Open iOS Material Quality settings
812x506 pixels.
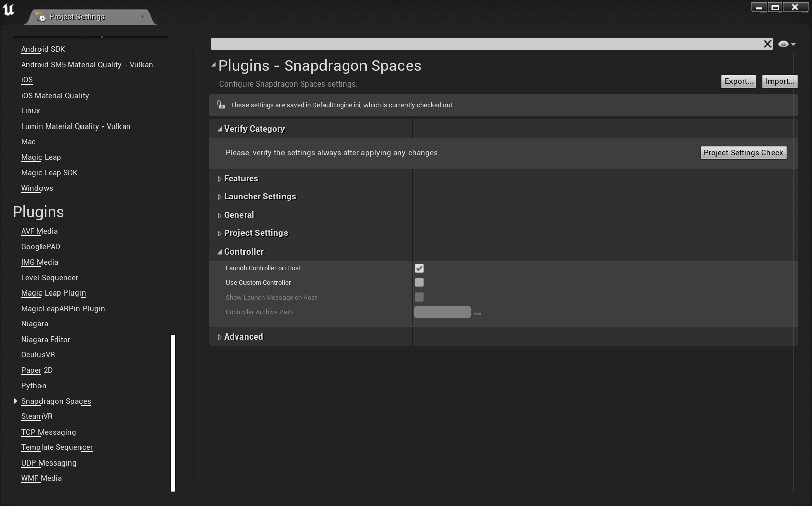click(x=55, y=96)
